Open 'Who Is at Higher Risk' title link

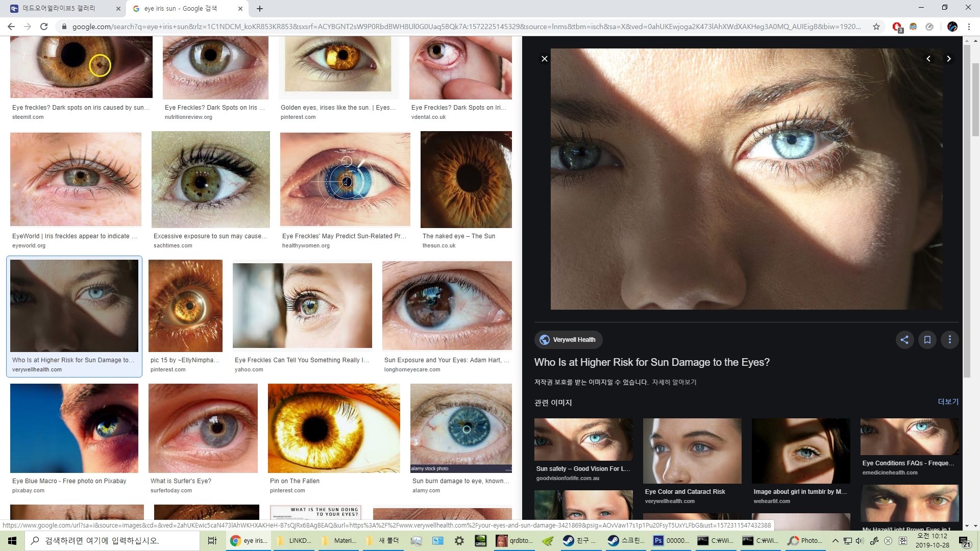652,362
